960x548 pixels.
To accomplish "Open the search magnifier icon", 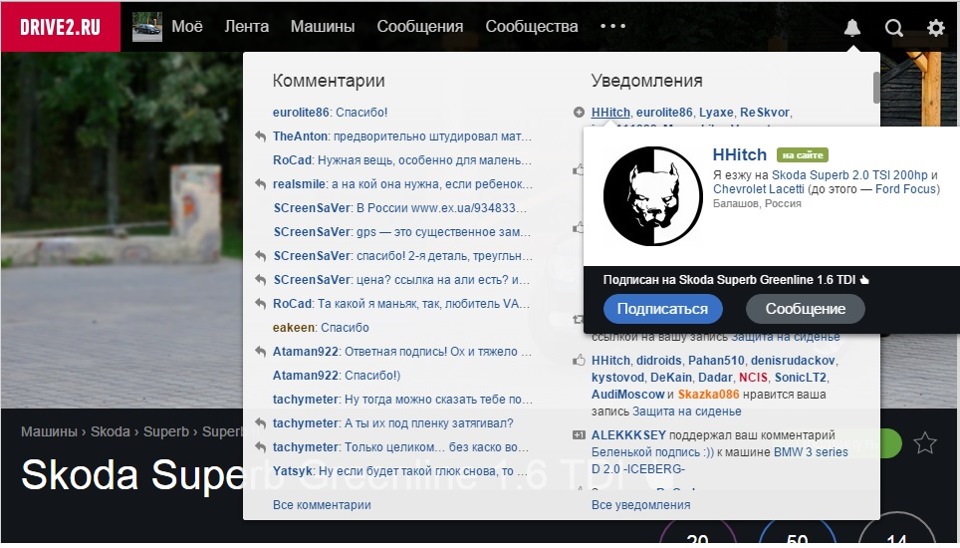I will click(894, 28).
